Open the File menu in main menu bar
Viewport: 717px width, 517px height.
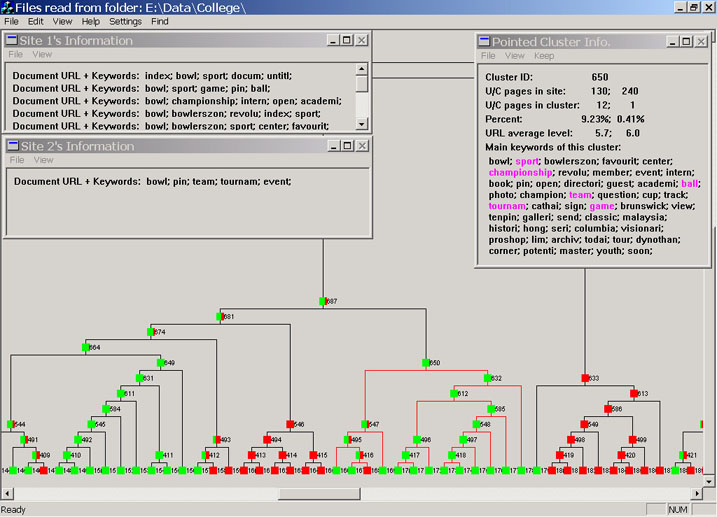click(x=11, y=21)
